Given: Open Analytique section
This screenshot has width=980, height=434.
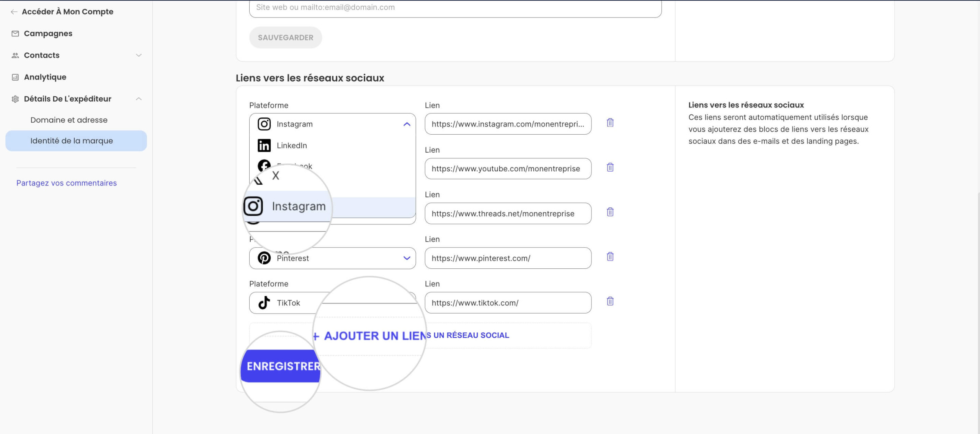Looking at the screenshot, I should click(x=45, y=77).
